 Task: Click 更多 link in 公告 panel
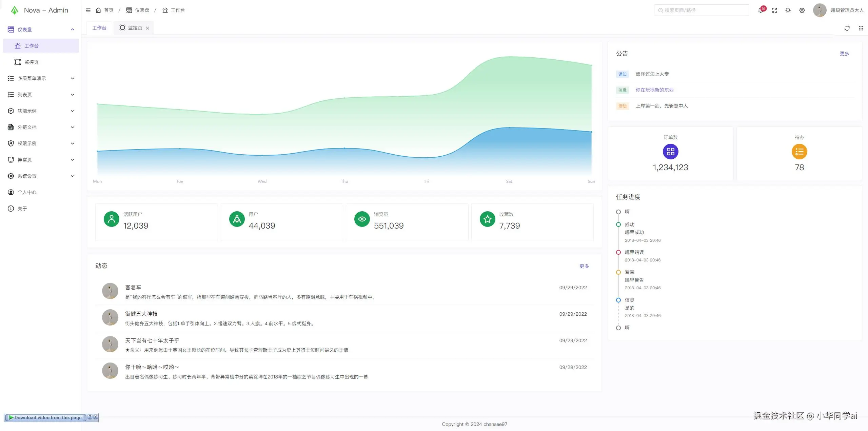click(x=844, y=54)
